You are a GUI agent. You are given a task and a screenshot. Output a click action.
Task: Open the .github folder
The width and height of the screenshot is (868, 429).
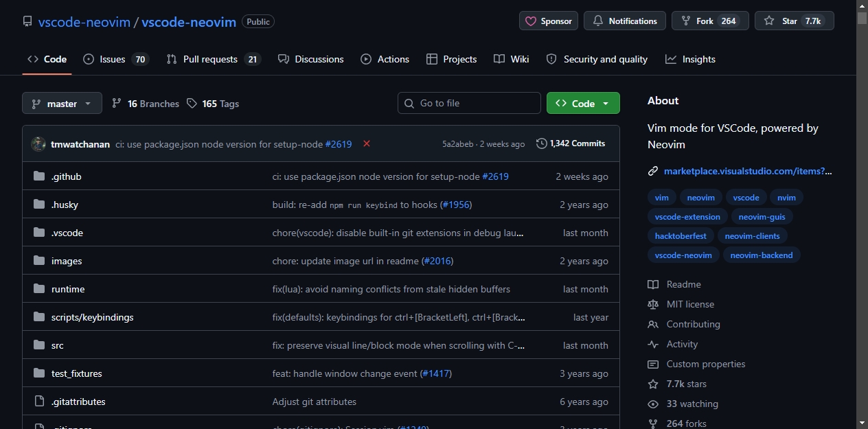(67, 176)
